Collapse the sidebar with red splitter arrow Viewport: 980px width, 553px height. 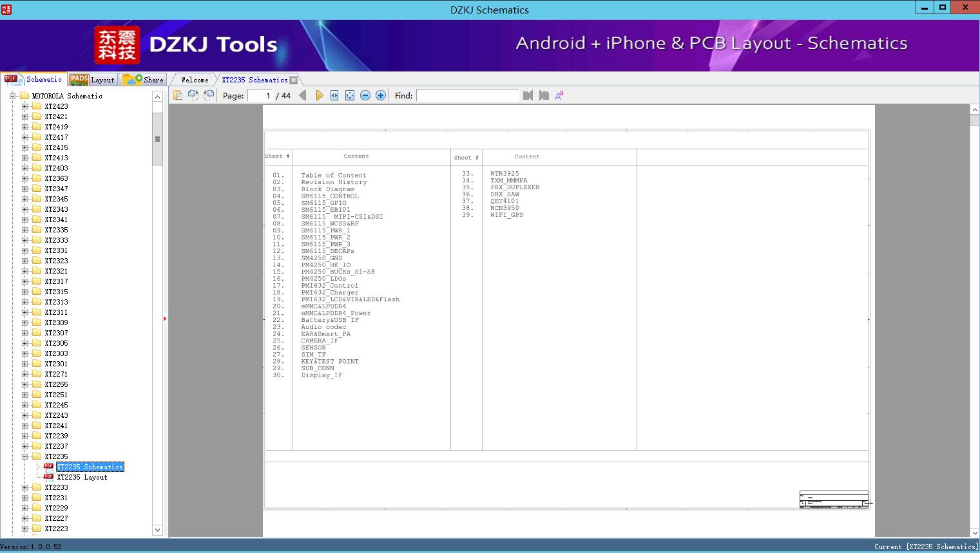tap(165, 319)
